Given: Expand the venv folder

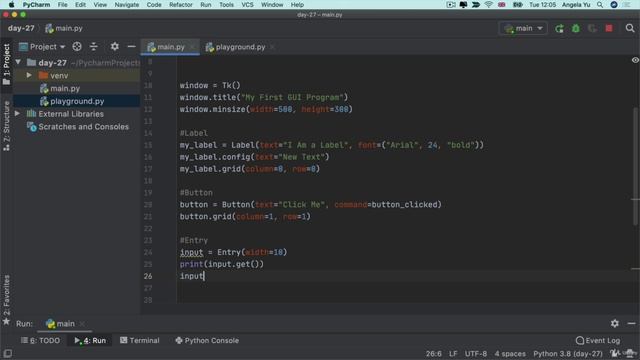Looking at the screenshot, I should (x=29, y=76).
